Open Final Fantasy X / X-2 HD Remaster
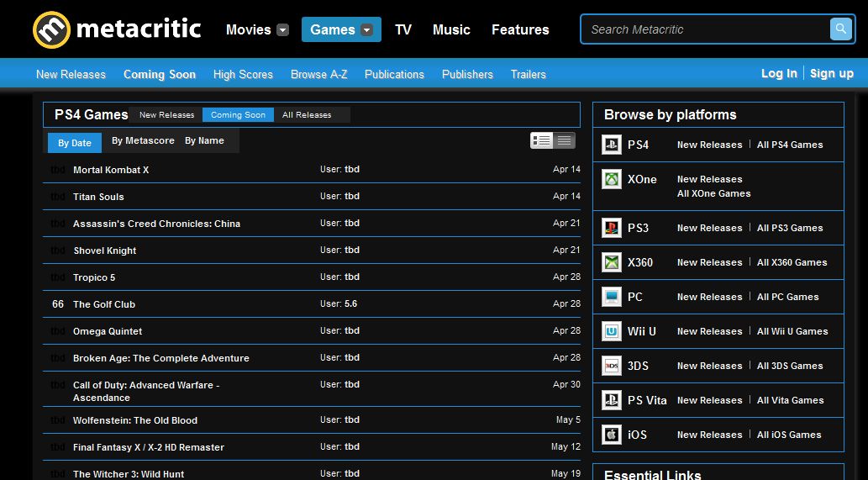 [149, 447]
